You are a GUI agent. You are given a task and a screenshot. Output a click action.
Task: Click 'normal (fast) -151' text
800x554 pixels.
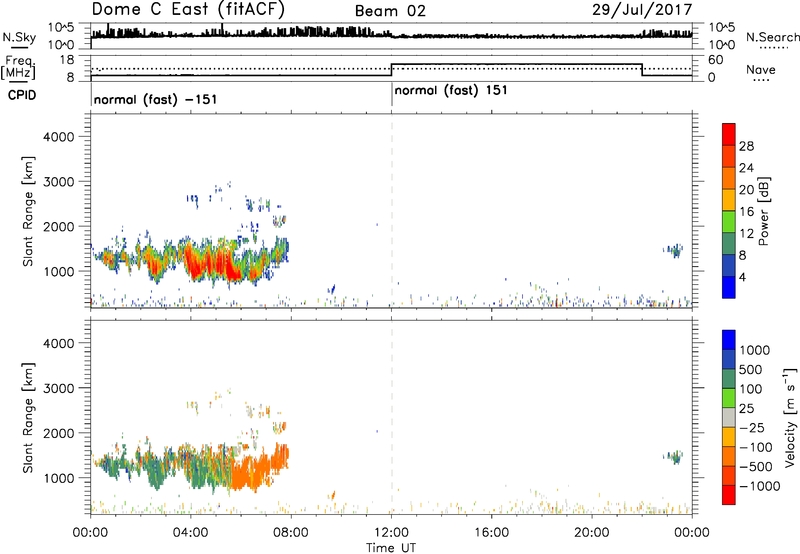[x=156, y=99]
